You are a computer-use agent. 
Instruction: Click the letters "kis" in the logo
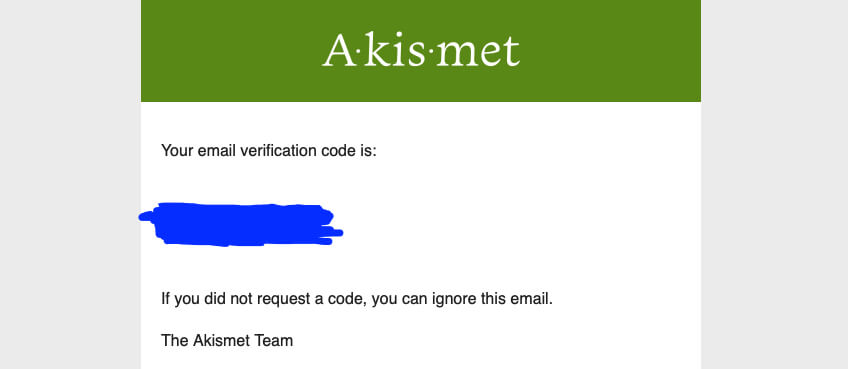(x=396, y=50)
